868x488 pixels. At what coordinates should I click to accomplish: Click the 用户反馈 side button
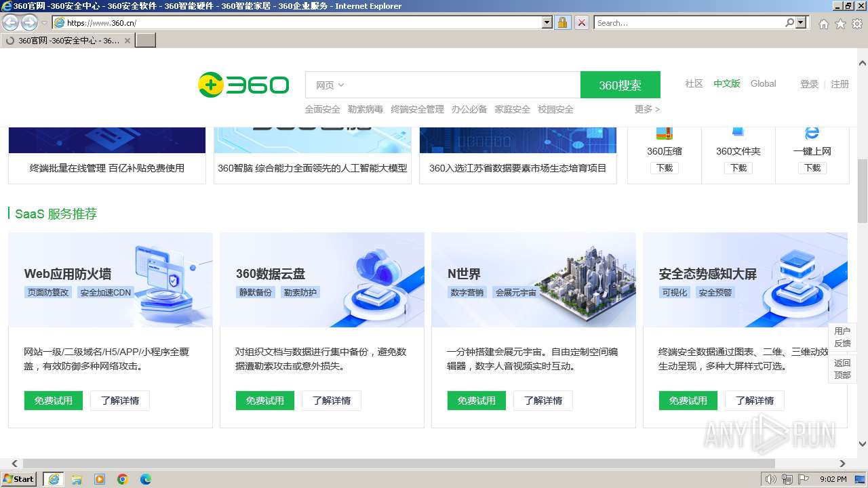842,337
